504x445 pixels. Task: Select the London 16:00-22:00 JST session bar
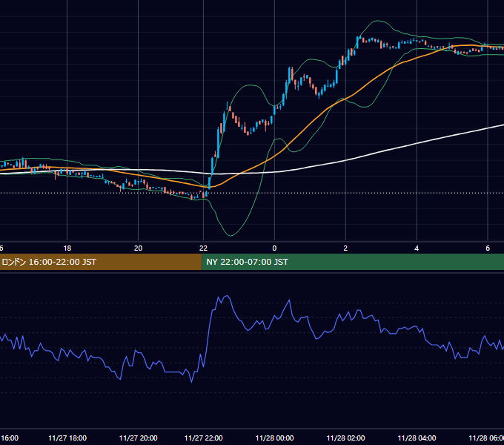[x=101, y=262]
